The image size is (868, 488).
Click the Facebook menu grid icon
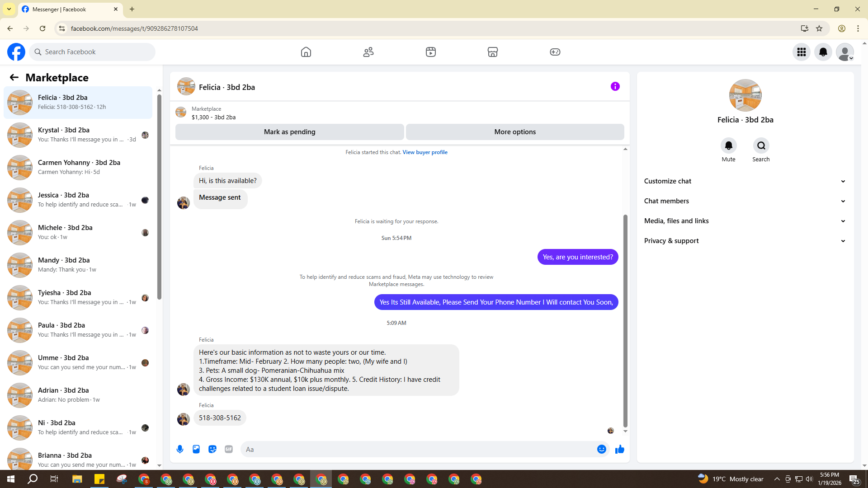802,52
